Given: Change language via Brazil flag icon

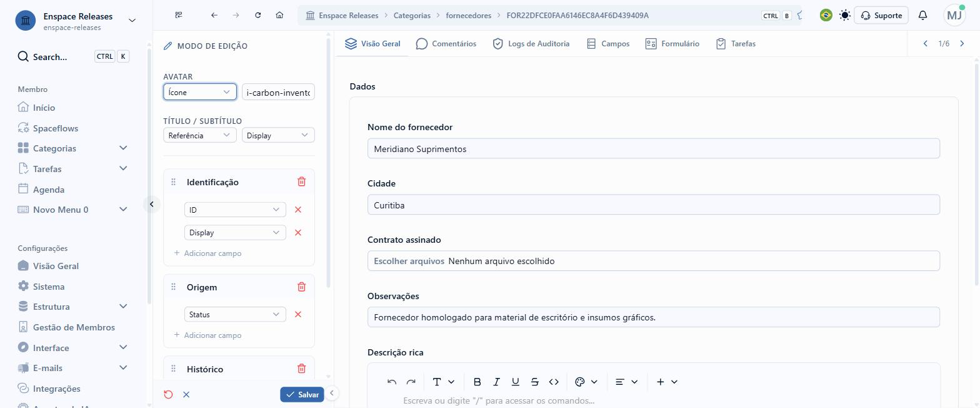Looking at the screenshot, I should point(826,15).
